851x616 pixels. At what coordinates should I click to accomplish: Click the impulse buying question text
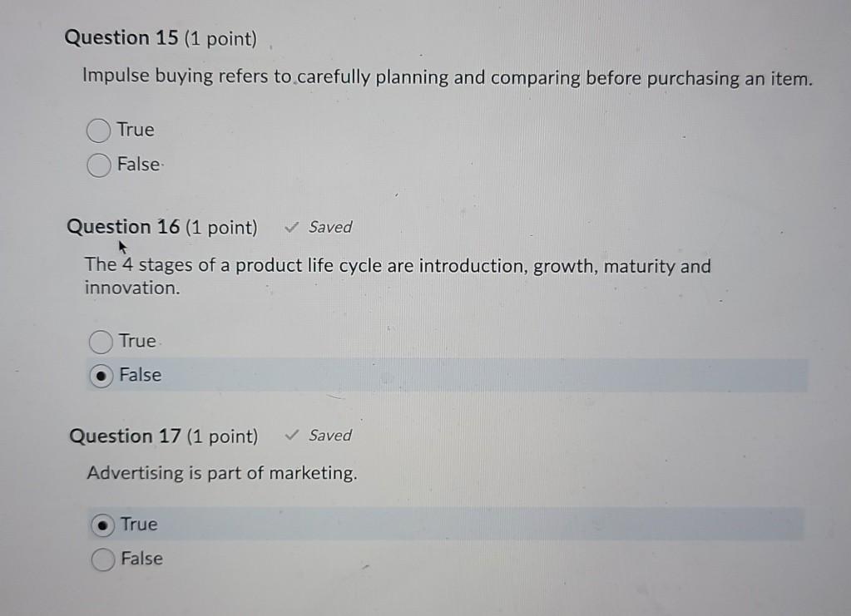pos(446,77)
